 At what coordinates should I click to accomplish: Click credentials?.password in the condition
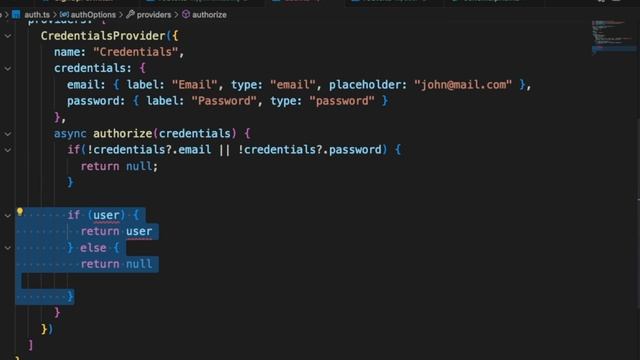pos(313,150)
